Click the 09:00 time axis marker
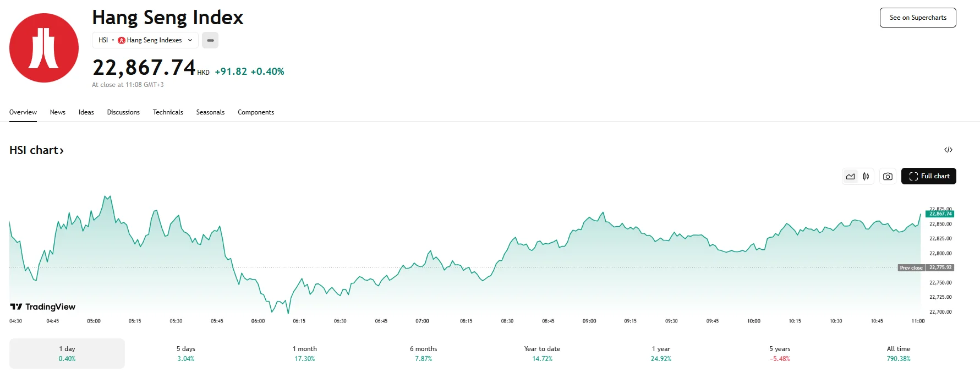 (589, 321)
